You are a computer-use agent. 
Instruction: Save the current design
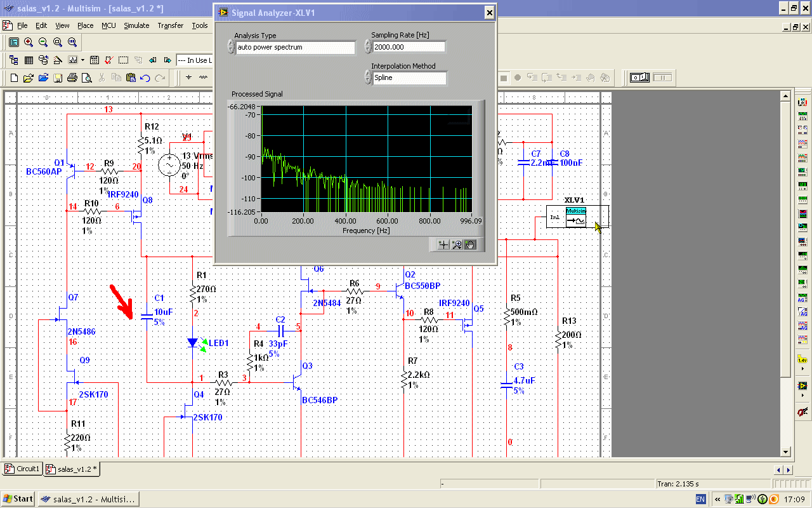(x=58, y=78)
